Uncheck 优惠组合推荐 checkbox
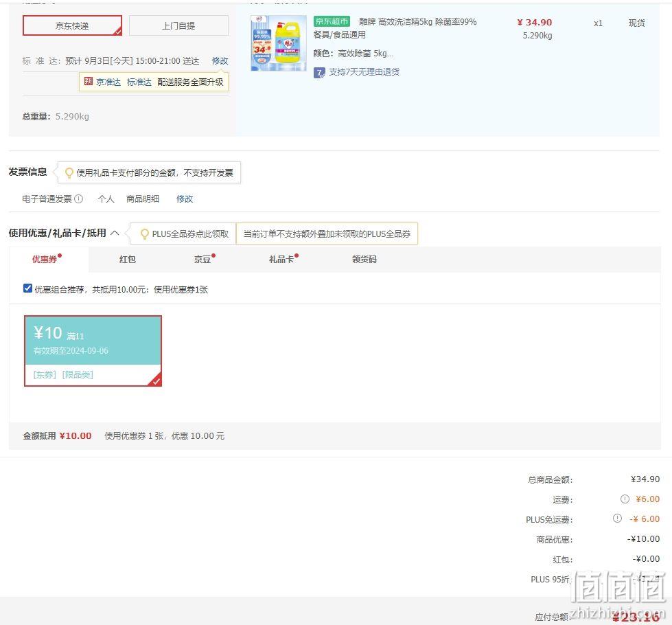The height and width of the screenshot is (625, 672). 27,288
